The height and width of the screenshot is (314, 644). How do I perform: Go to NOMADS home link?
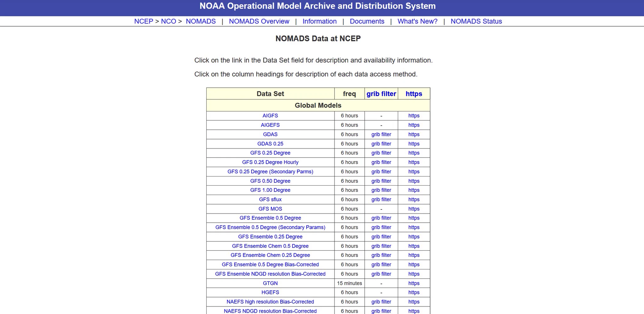tap(201, 21)
